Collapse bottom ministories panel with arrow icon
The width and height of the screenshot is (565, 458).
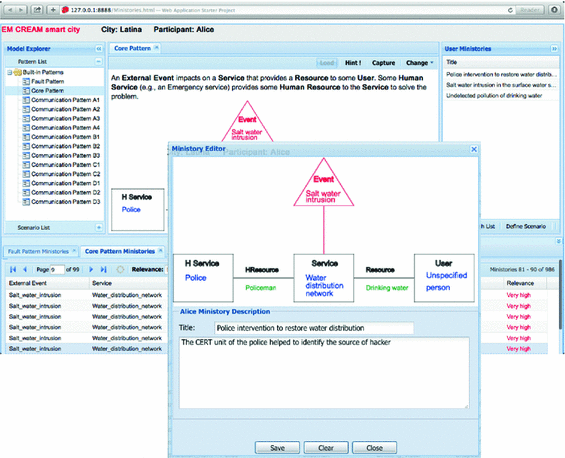coord(559,241)
